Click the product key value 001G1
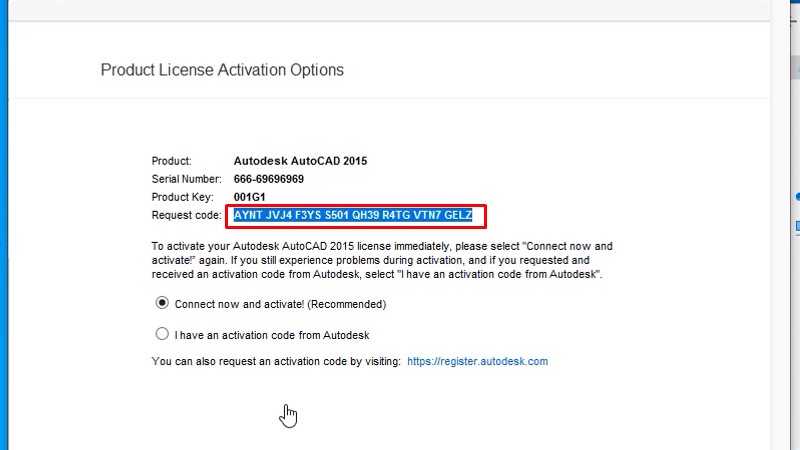 248,197
